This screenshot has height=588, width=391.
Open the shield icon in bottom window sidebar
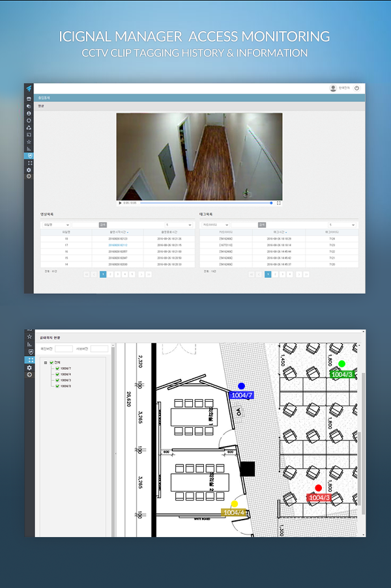pyautogui.click(x=30, y=352)
